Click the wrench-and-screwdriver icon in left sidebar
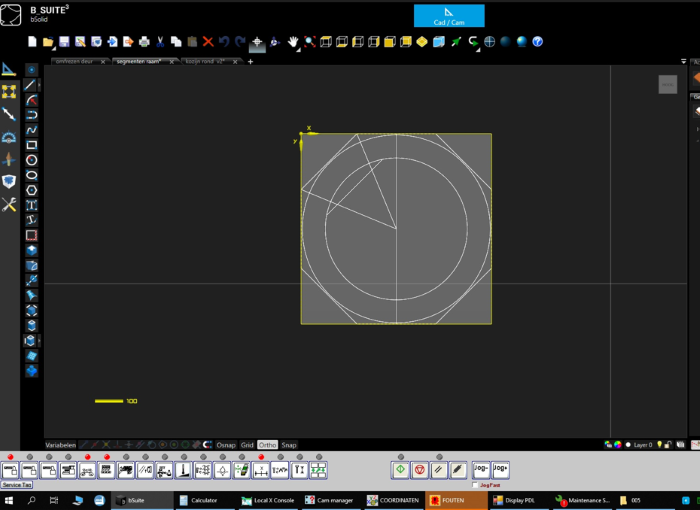Screen dimensions: 700x510 [x=9, y=205]
